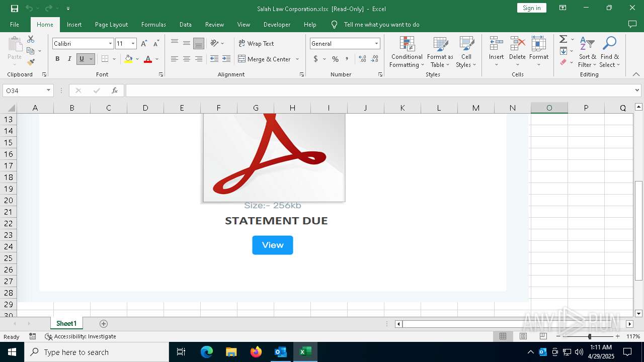Apply red Font Color swatch
The image size is (644, 362).
148,59
